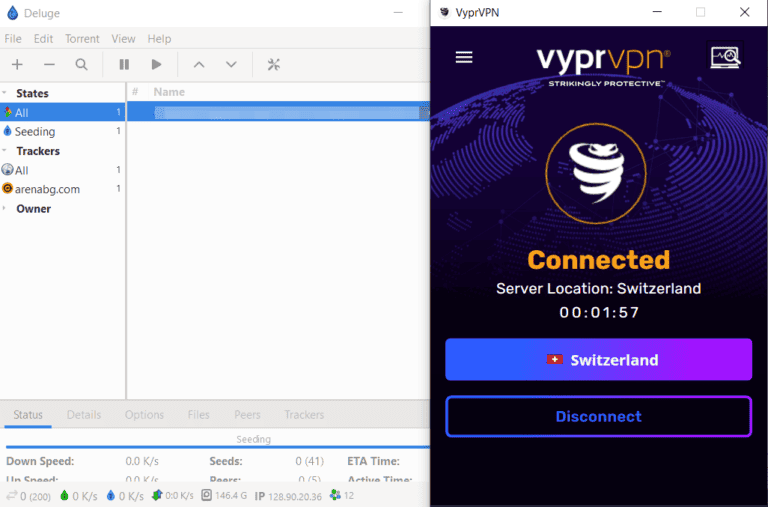Minimize the VyprVPN window
This screenshot has height=507, width=768.
pyautogui.click(x=657, y=12)
